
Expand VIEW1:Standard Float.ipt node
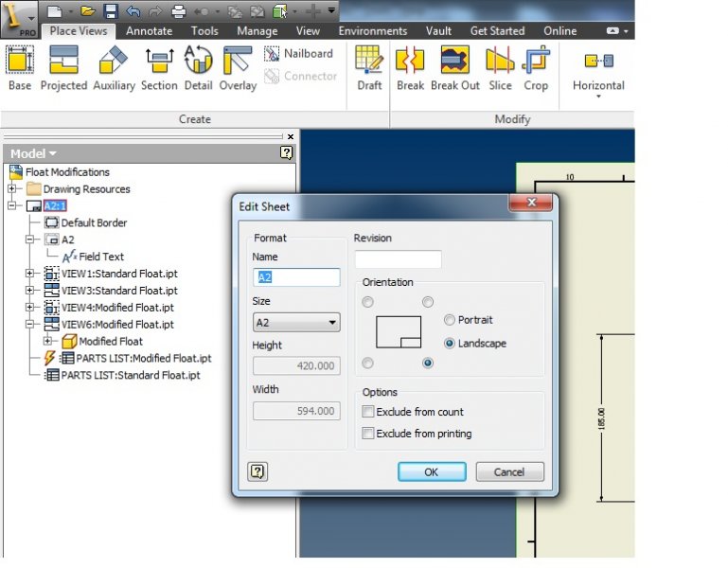coord(29,273)
